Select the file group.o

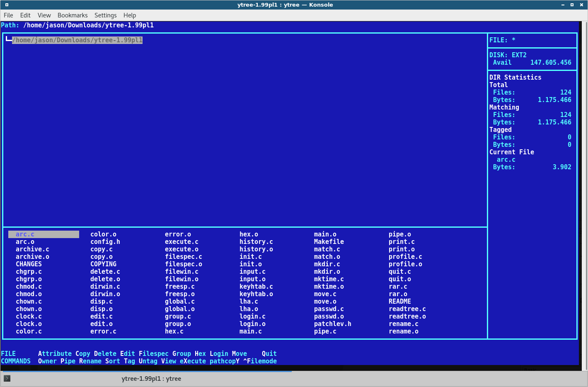[178, 324]
